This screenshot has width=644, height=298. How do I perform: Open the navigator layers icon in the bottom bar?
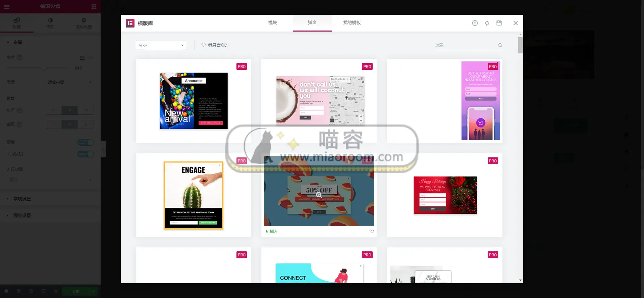pos(18,291)
